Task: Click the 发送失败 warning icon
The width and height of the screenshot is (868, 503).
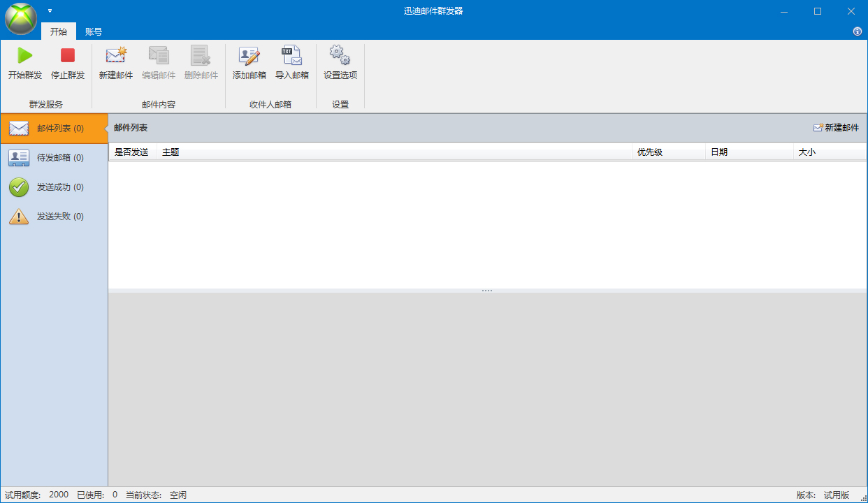Action: tap(18, 216)
